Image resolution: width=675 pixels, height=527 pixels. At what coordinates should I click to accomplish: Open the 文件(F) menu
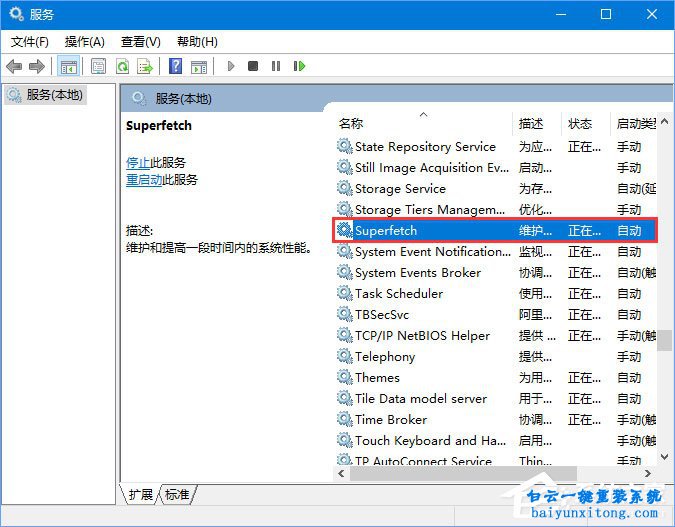pyautogui.click(x=30, y=42)
